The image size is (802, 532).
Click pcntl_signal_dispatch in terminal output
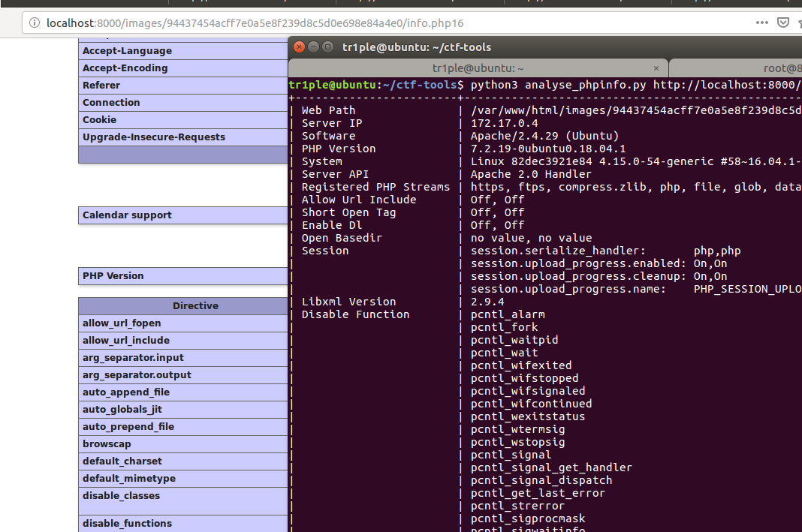(541, 481)
